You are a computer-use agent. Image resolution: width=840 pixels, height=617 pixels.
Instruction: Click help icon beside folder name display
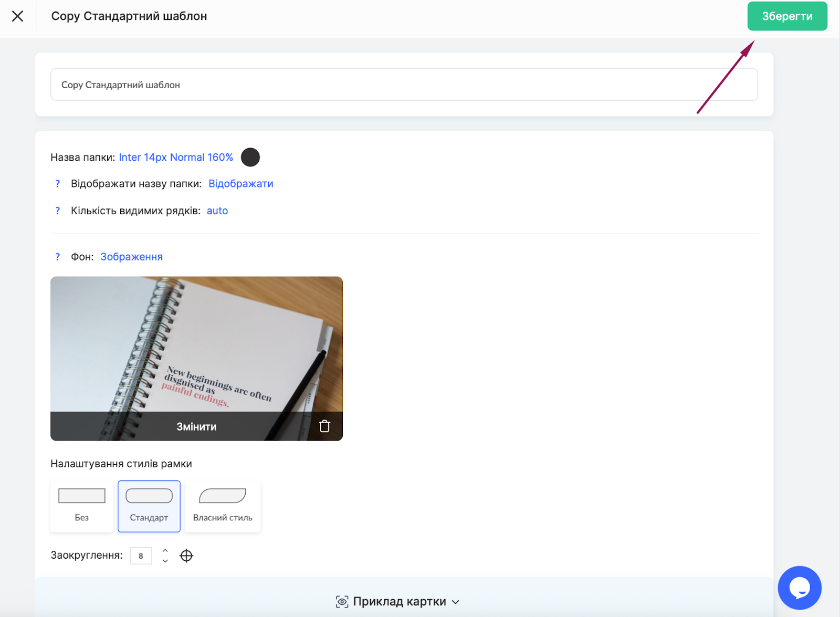(58, 184)
